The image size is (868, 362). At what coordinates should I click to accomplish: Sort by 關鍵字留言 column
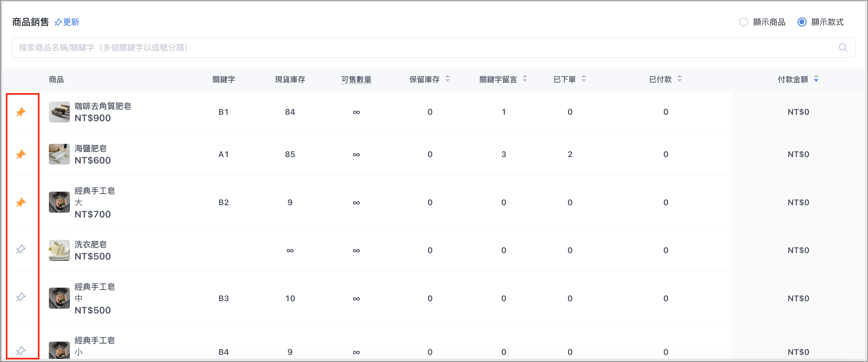[525, 79]
